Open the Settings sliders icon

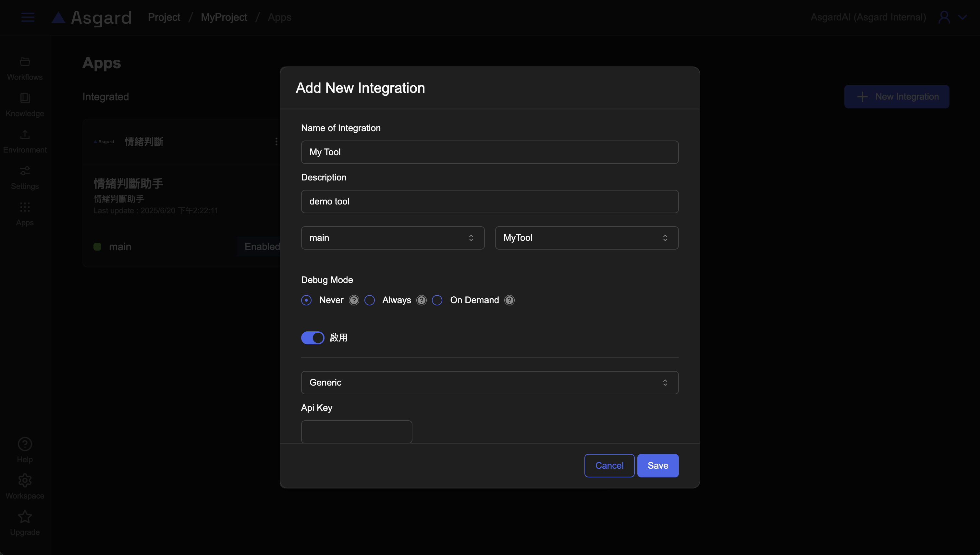(x=25, y=171)
